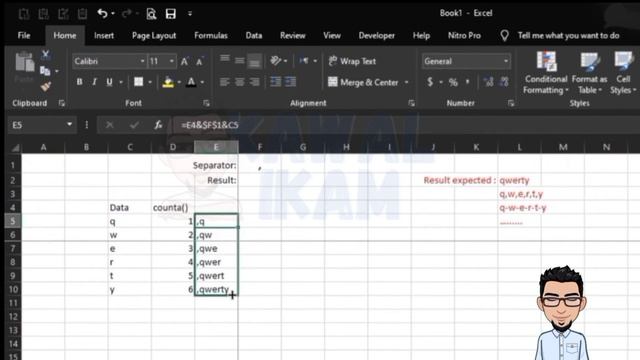Image resolution: width=640 pixels, height=360 pixels.
Task: Click Merge & Center button
Action: click(x=363, y=82)
